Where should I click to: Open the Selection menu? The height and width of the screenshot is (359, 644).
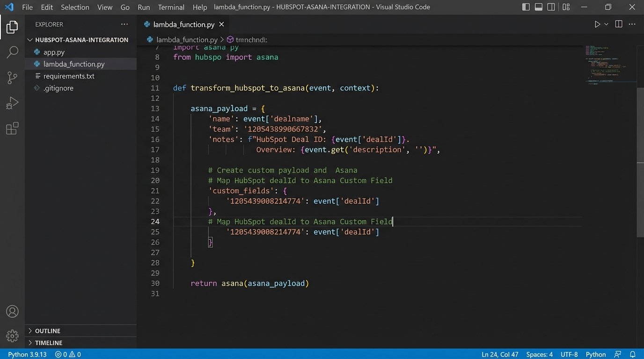[x=75, y=7]
